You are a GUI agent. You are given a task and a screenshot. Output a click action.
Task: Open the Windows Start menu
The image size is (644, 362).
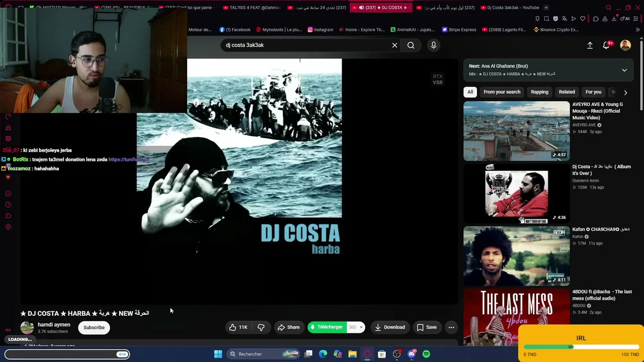point(218,354)
